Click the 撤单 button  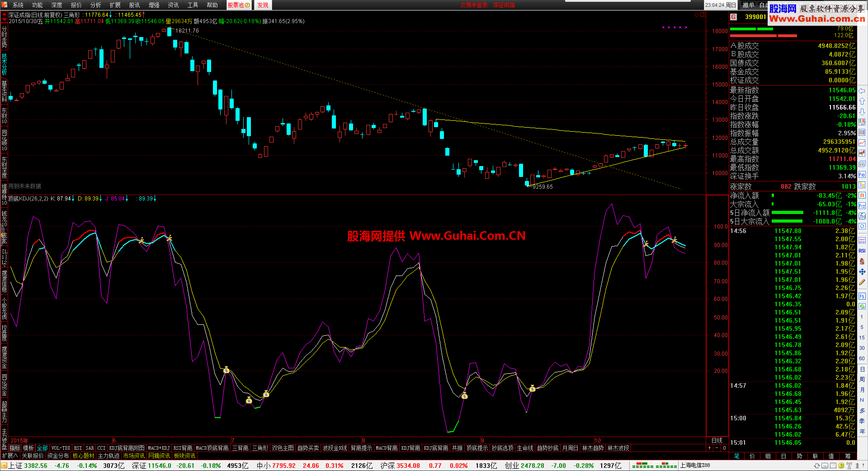(749, 5)
